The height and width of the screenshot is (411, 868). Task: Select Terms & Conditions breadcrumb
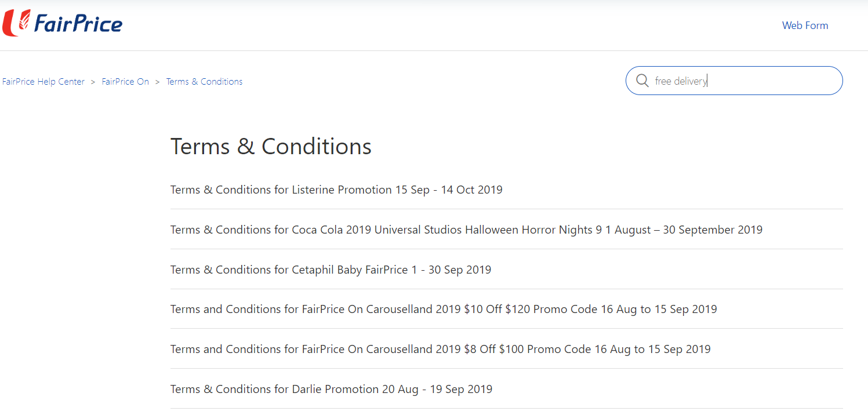pyautogui.click(x=204, y=82)
